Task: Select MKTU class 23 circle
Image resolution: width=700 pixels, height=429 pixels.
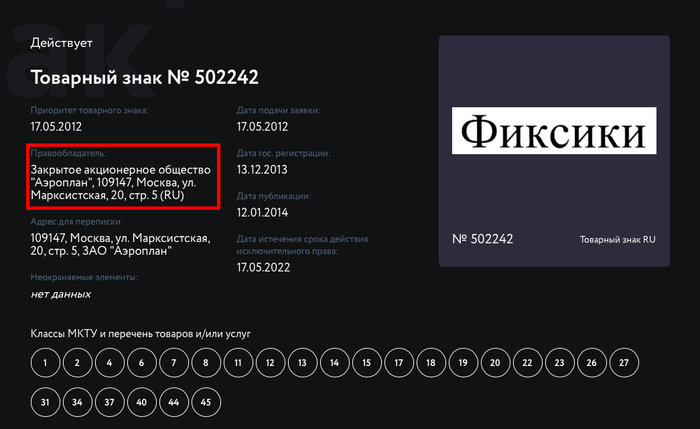Action: click(559, 362)
